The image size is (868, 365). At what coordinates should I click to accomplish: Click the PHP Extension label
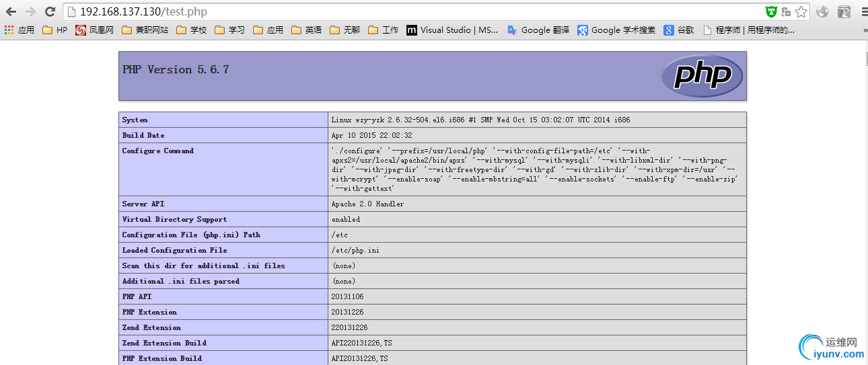pyautogui.click(x=149, y=312)
